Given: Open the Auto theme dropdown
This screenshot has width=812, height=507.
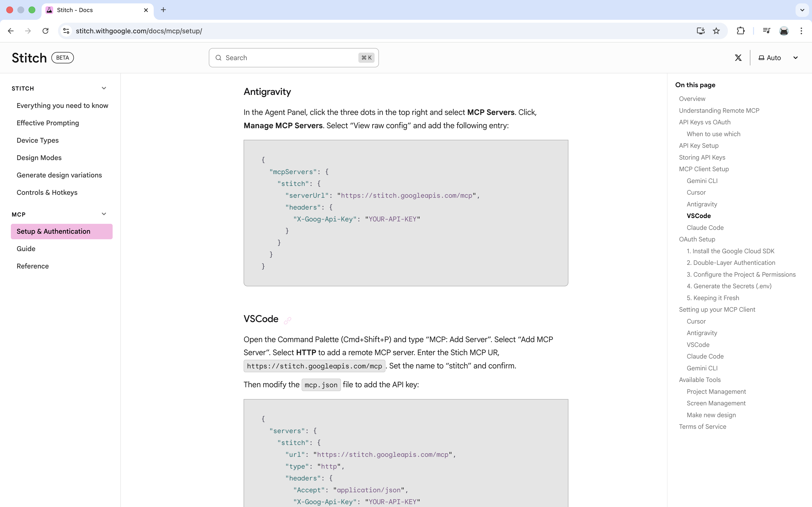Looking at the screenshot, I should pos(778,58).
